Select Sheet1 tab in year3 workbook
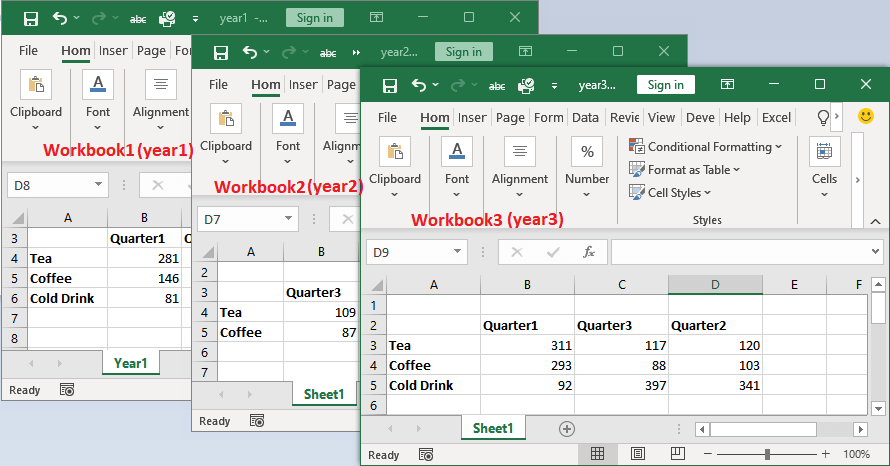The image size is (890, 466). coord(493,429)
